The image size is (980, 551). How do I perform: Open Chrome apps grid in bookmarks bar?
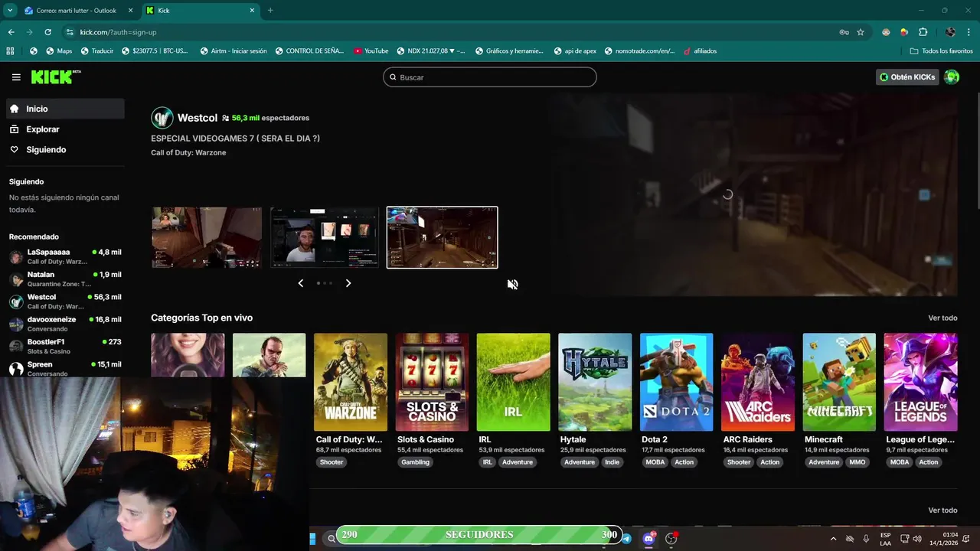click(10, 51)
